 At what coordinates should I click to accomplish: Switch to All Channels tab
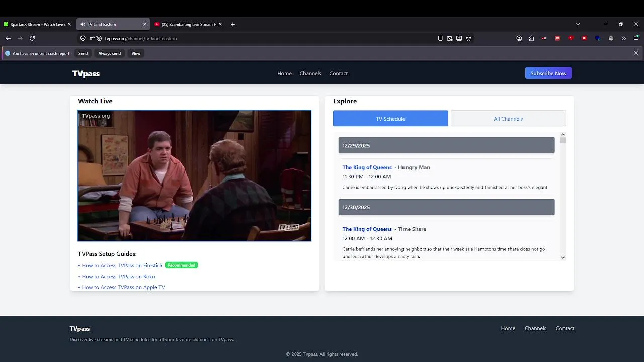point(508,119)
